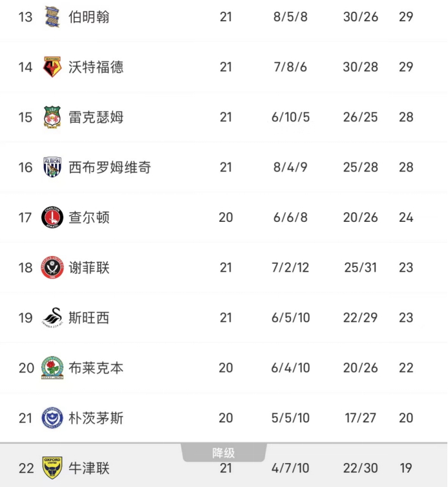Click the Birmingham (伯明翰) club crest
The height and width of the screenshot is (487, 448).
coord(52,16)
